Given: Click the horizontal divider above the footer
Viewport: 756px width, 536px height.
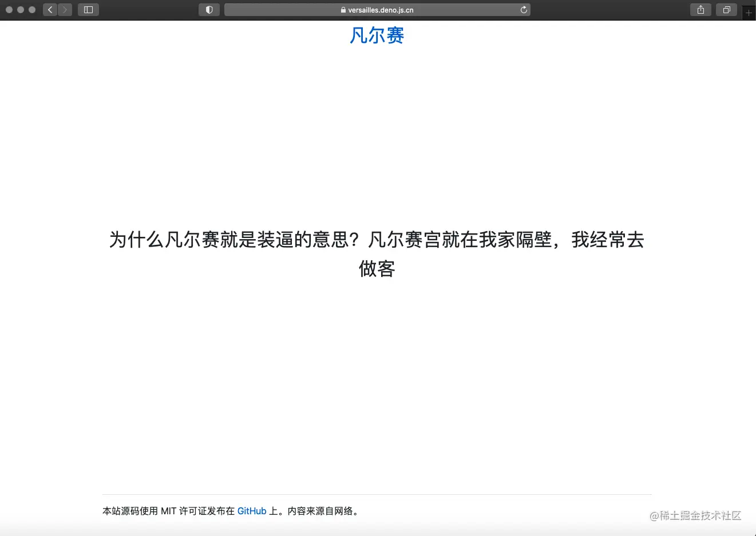Looking at the screenshot, I should point(377,493).
